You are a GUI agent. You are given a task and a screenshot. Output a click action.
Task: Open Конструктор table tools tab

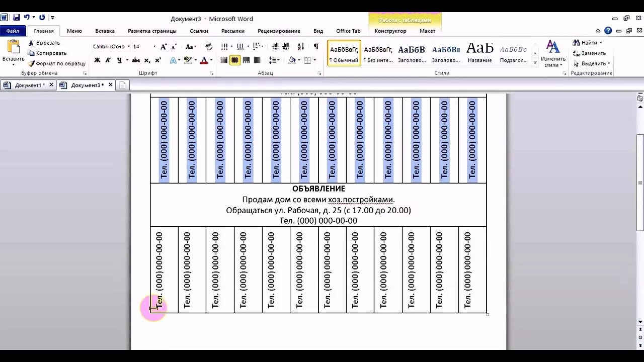click(x=390, y=31)
